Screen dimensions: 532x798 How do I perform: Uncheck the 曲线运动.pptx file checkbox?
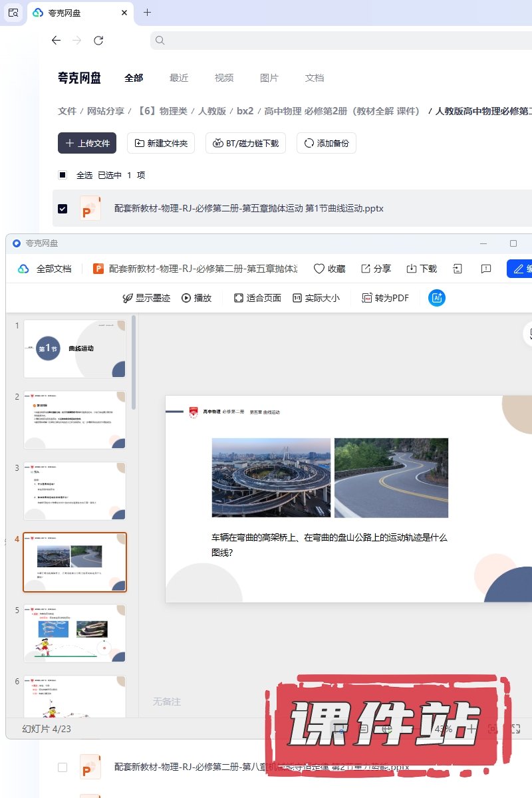click(63, 209)
